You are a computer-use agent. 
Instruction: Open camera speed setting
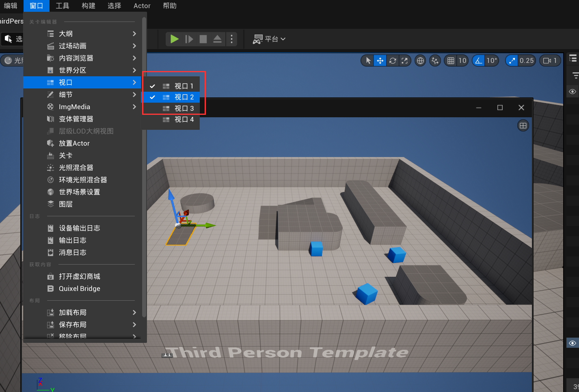550,60
